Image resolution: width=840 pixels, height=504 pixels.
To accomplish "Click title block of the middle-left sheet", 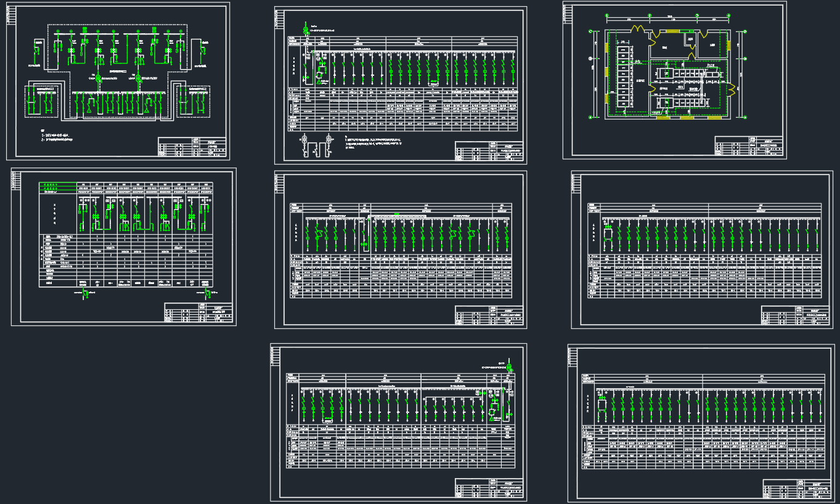I will (x=199, y=312).
